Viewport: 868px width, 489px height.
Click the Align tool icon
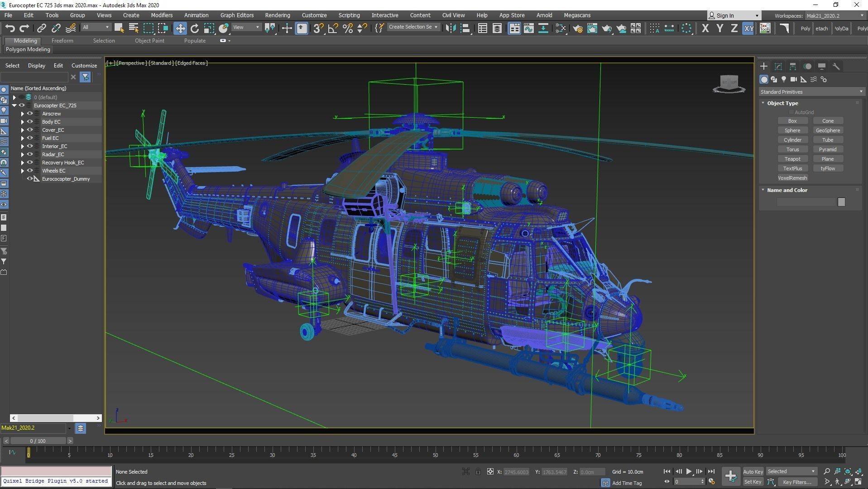tap(465, 29)
